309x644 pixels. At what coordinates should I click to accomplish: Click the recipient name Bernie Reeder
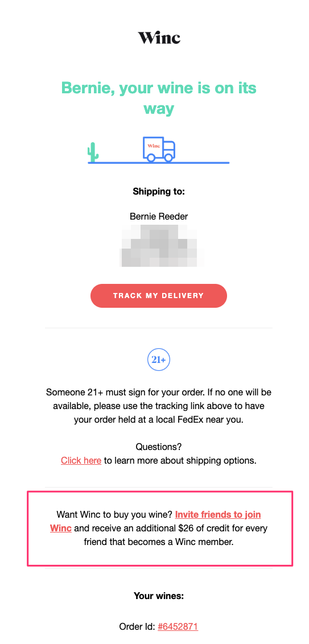[x=159, y=216]
